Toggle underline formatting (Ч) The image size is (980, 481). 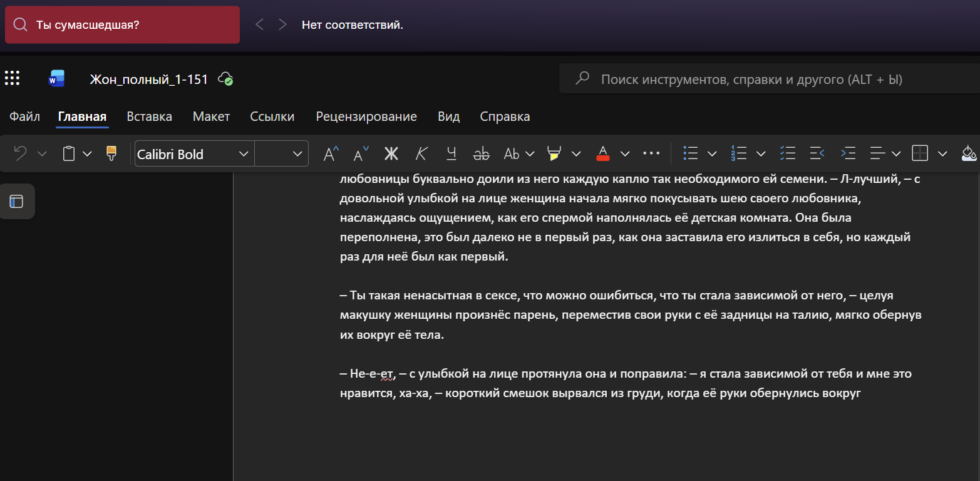pos(451,153)
